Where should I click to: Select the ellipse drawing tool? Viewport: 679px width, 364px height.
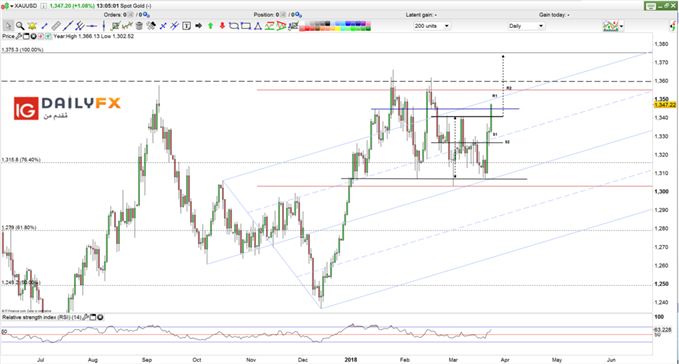point(234,26)
